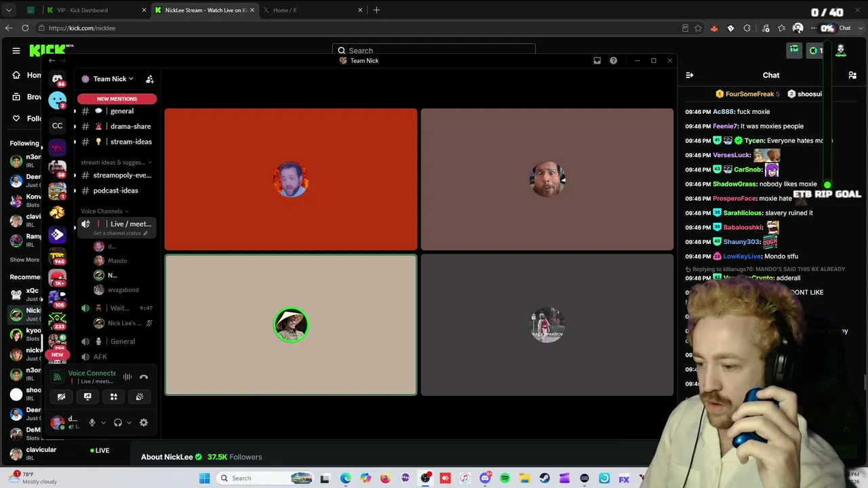Image resolution: width=868 pixels, height=488 pixels.
Task: Open microphone input device options arrow
Action: (x=103, y=422)
